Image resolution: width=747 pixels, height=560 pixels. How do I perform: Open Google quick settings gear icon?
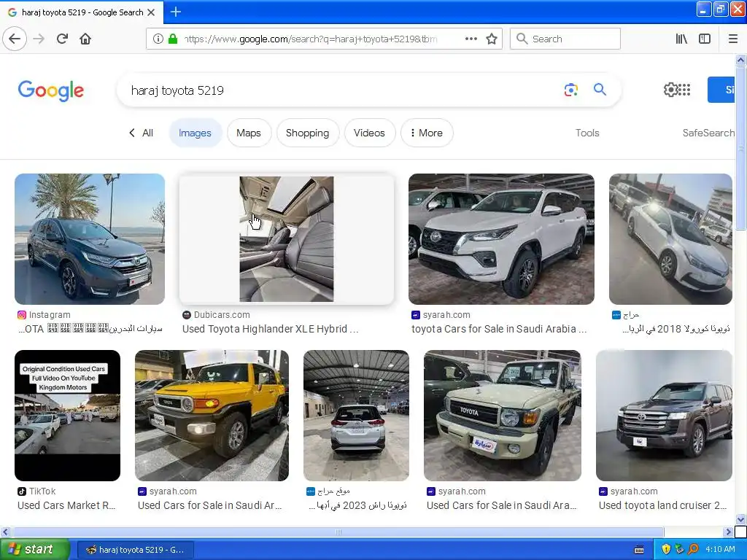coord(670,90)
